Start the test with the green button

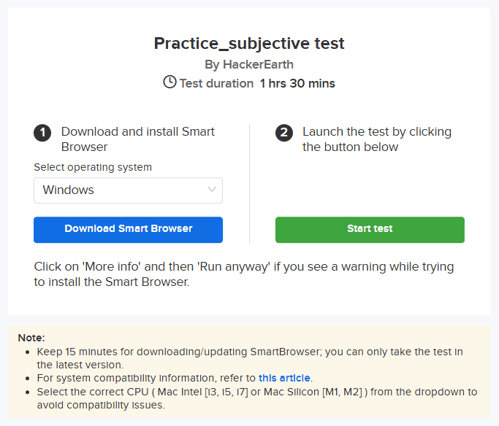click(370, 230)
